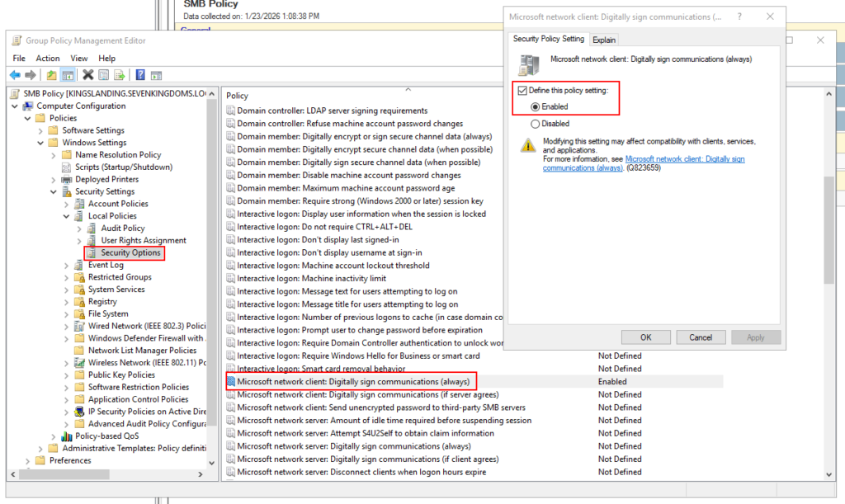Toggle the Show/Hide Console Tree icon
The height and width of the screenshot is (504, 845).
67,75
